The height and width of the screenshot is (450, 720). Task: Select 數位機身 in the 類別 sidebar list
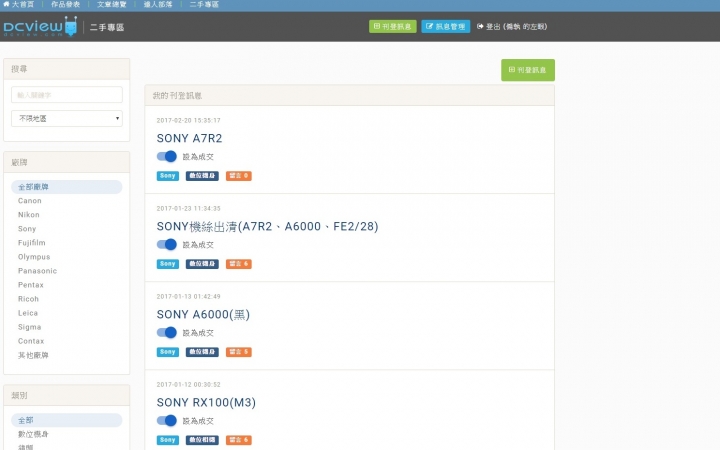pos(33,434)
